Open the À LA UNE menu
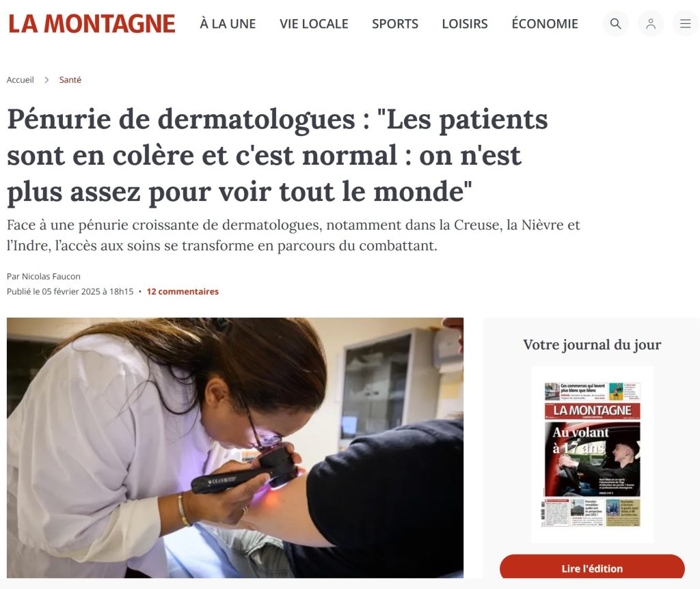Screen dimensions: 700x589 click(x=228, y=24)
